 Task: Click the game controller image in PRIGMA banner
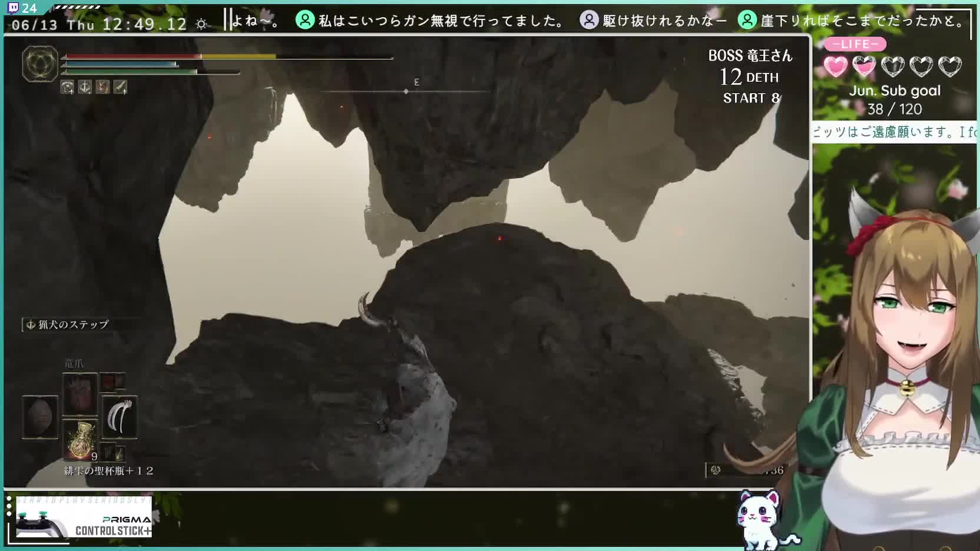[x=42, y=524]
